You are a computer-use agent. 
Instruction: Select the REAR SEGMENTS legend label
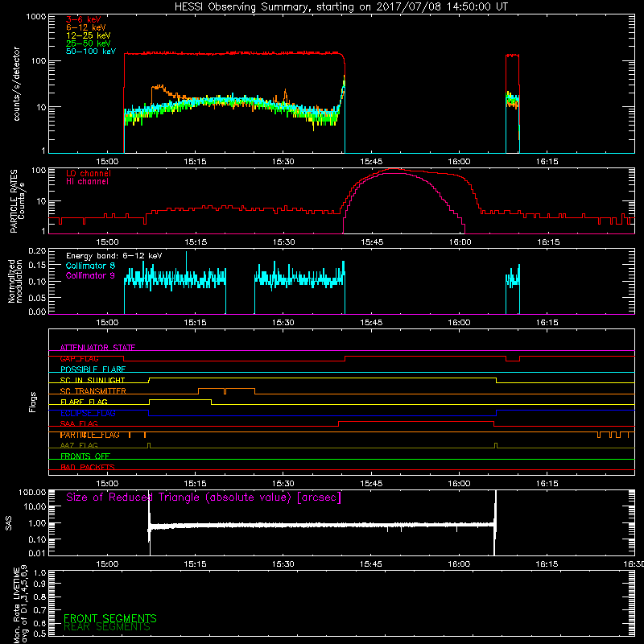[x=107, y=627]
